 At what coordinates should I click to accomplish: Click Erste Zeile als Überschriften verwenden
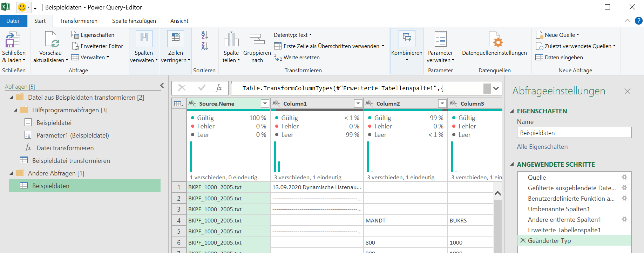pyautogui.click(x=329, y=46)
